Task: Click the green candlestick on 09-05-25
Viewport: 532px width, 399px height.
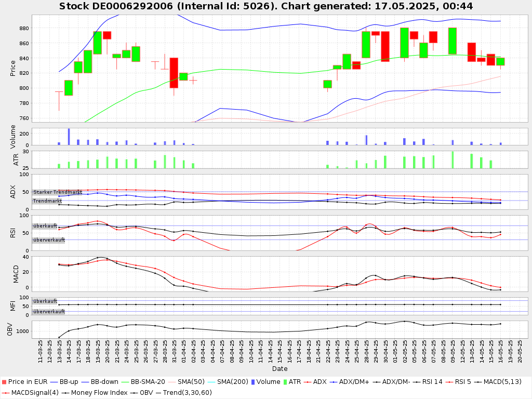Action: tap(453, 41)
